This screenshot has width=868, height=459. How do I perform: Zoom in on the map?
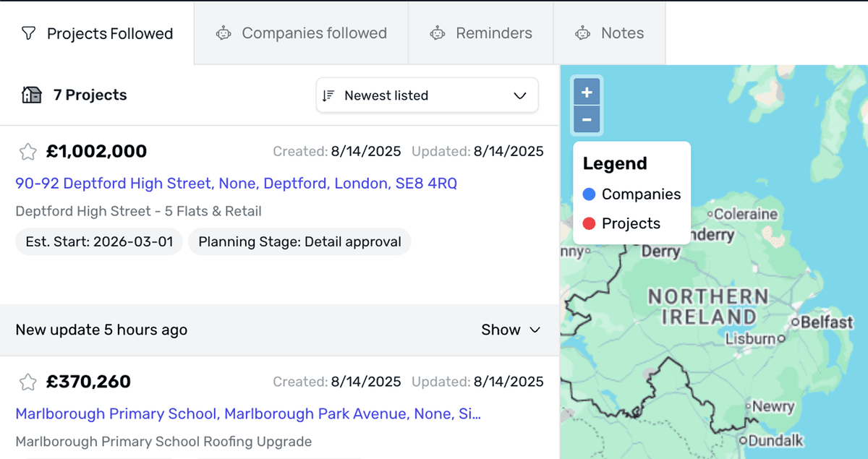(x=587, y=93)
